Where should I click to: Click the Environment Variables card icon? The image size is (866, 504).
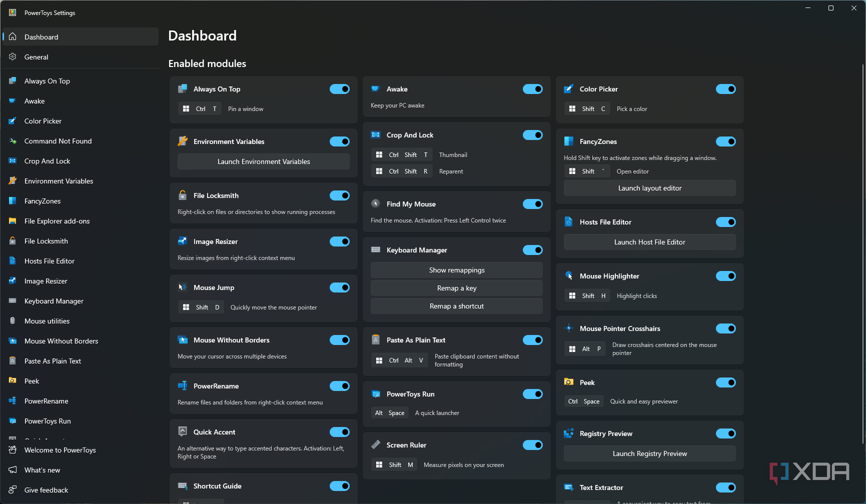[183, 141]
